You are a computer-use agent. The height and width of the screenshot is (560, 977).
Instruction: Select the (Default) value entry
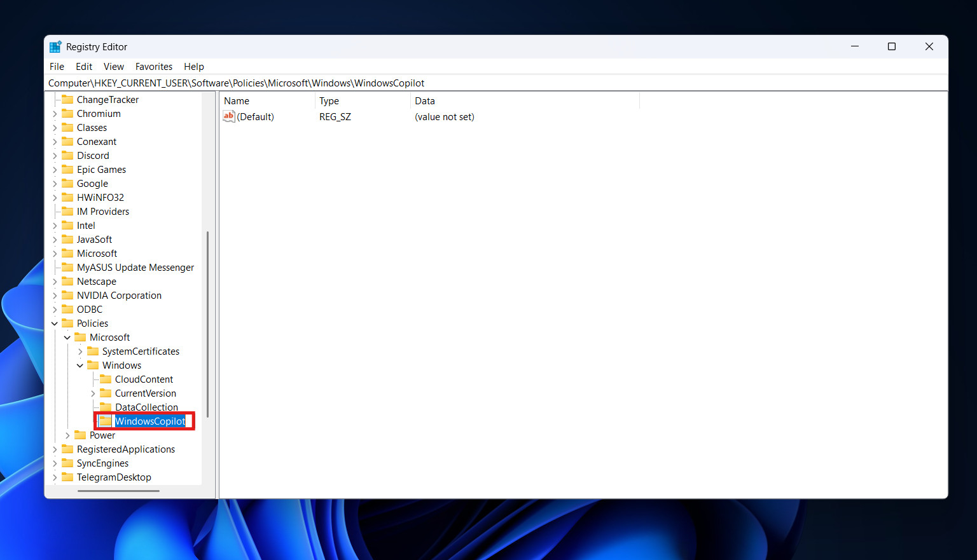256,116
